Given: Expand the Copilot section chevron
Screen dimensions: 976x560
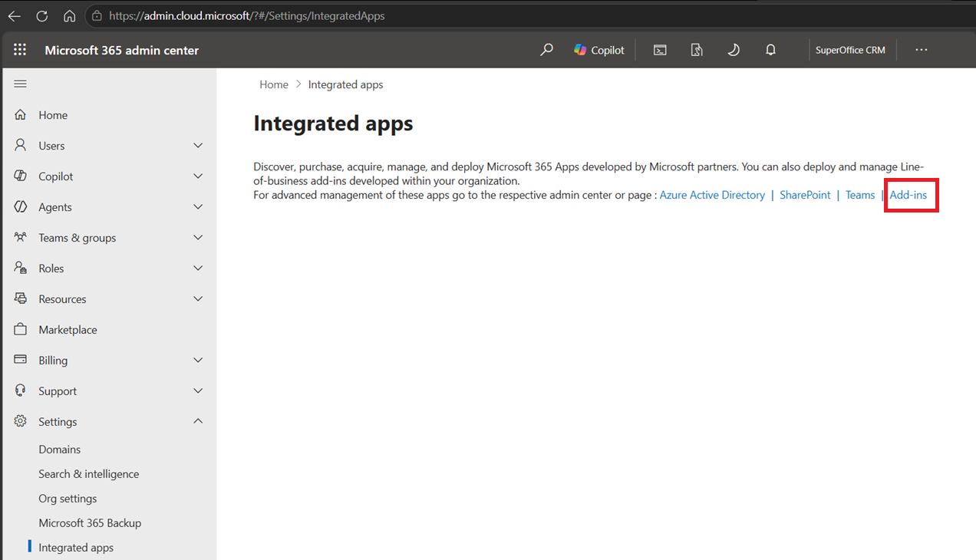Looking at the screenshot, I should pos(198,176).
